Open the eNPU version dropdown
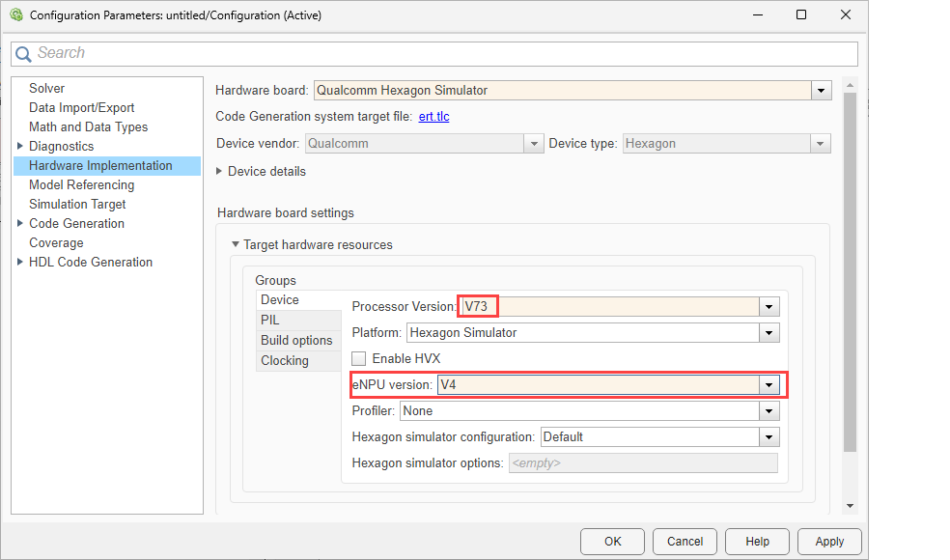950x560 pixels. coord(768,385)
